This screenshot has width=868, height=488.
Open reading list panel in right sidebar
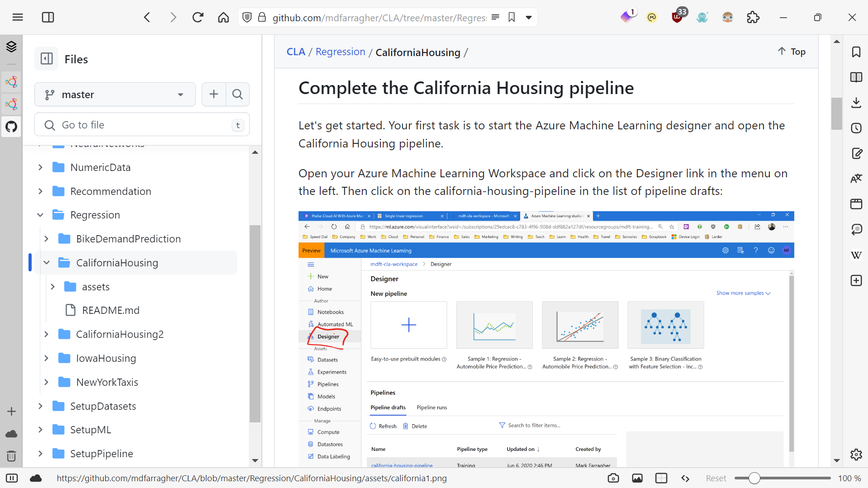click(x=856, y=77)
